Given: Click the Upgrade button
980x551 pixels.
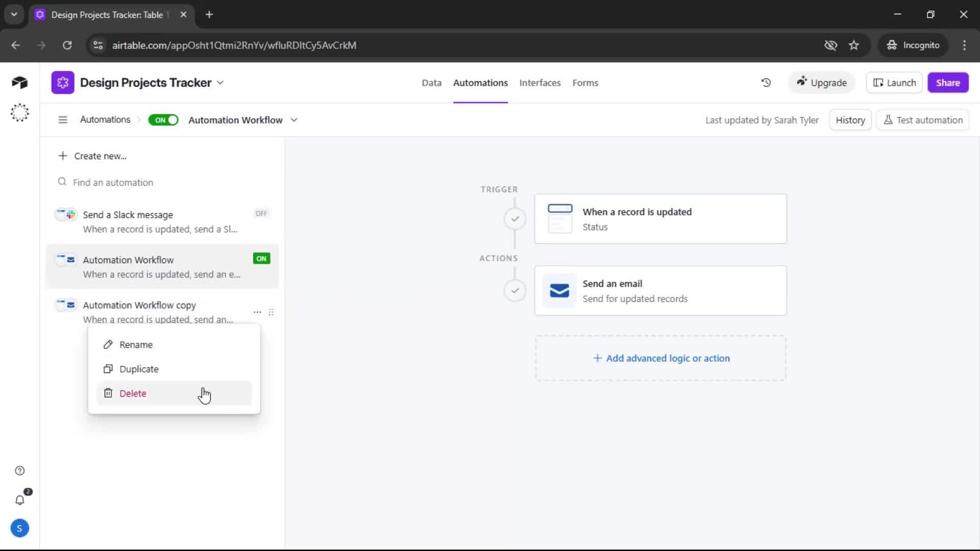Looking at the screenshot, I should [x=822, y=83].
